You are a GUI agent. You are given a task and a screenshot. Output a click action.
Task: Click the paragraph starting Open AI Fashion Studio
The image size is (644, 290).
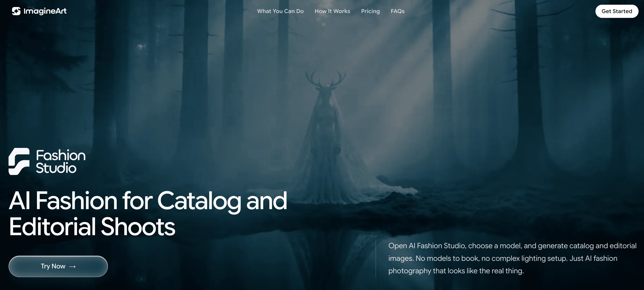(512, 258)
